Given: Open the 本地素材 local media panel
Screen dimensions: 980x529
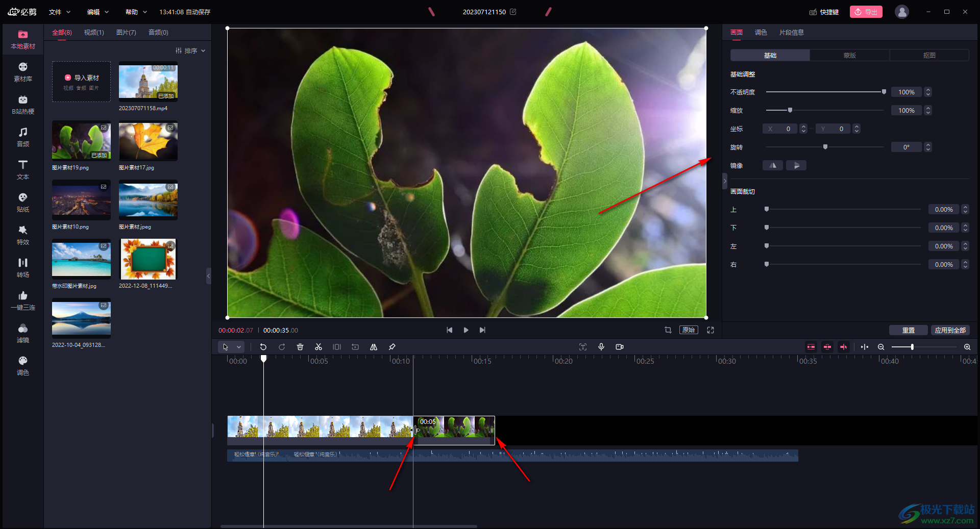Looking at the screenshot, I should point(23,40).
